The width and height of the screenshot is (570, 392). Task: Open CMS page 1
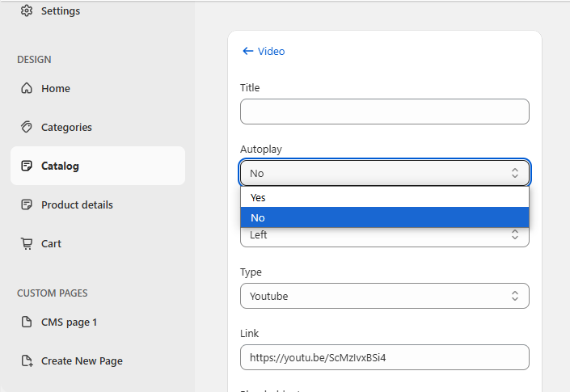pyautogui.click(x=98, y=322)
